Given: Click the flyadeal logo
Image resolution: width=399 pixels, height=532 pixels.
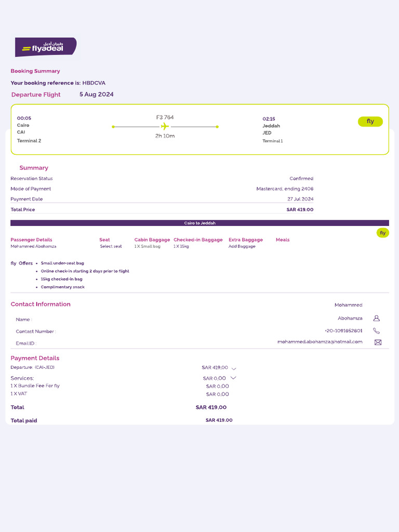Looking at the screenshot, I should [x=46, y=47].
